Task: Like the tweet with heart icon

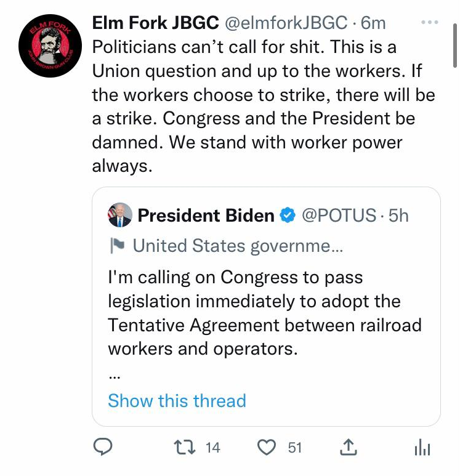Action: 267,448
